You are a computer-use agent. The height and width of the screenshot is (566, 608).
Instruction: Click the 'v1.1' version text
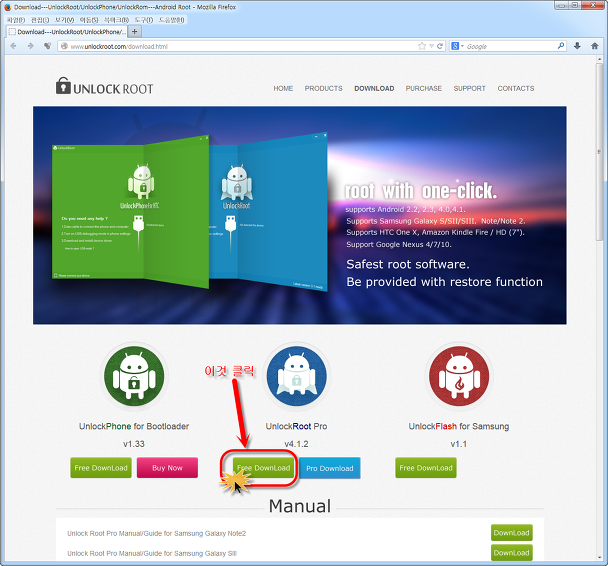(459, 444)
